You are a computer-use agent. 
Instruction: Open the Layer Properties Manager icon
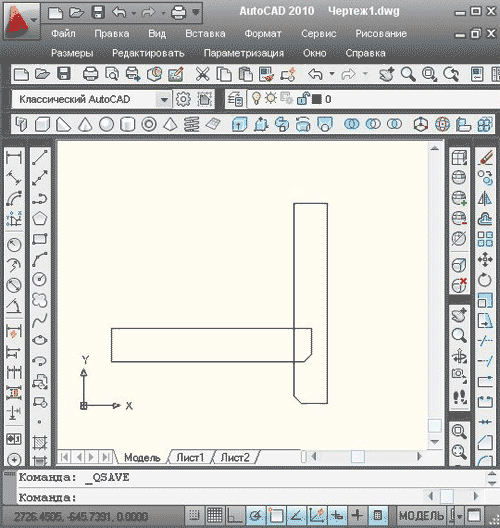pyautogui.click(x=235, y=99)
